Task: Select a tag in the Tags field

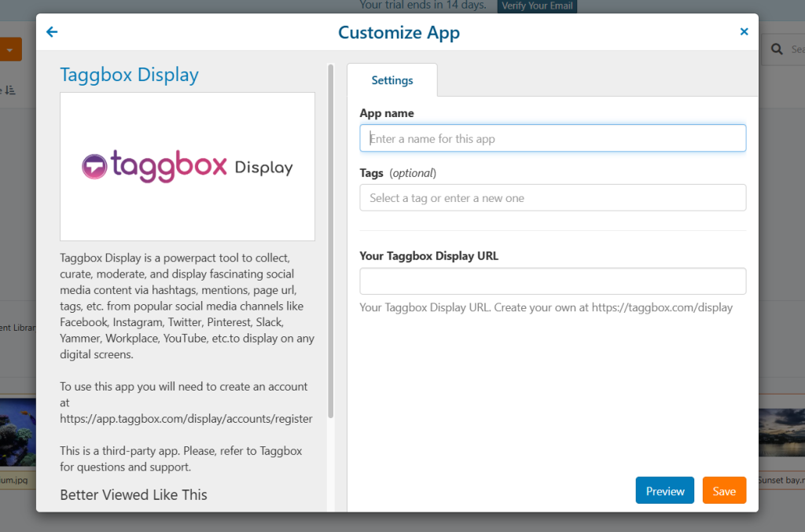Action: click(x=553, y=197)
